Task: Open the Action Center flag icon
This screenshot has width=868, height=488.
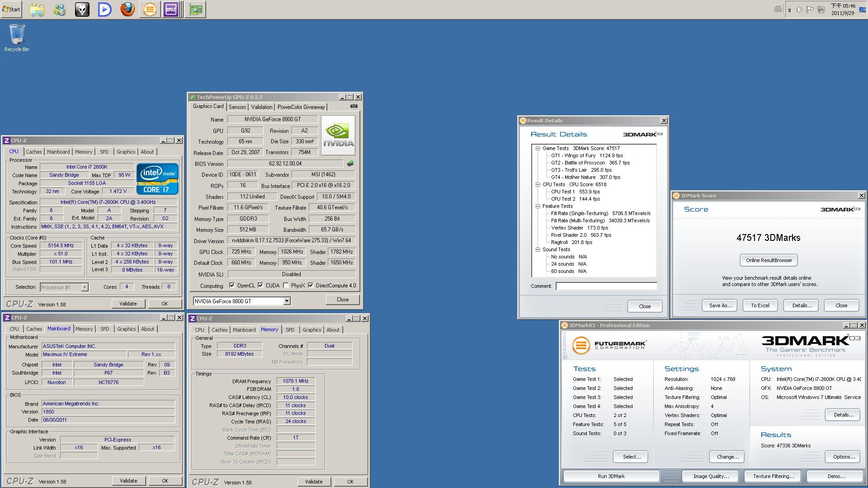Action: click(x=810, y=9)
